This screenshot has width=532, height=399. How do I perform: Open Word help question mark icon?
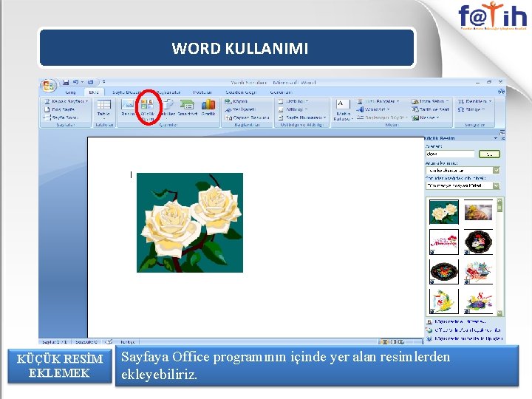click(501, 92)
